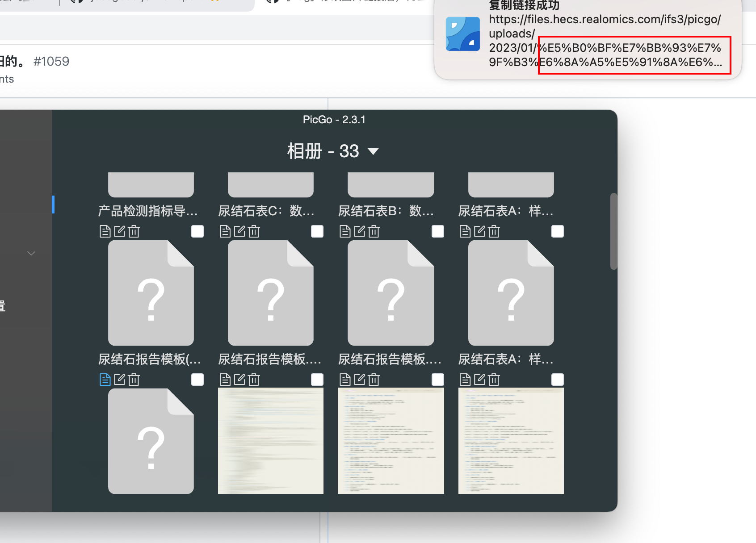Edit 尿结石表A item in 尿结石报告模板 row
Screen dimensions: 756x543
click(x=480, y=380)
